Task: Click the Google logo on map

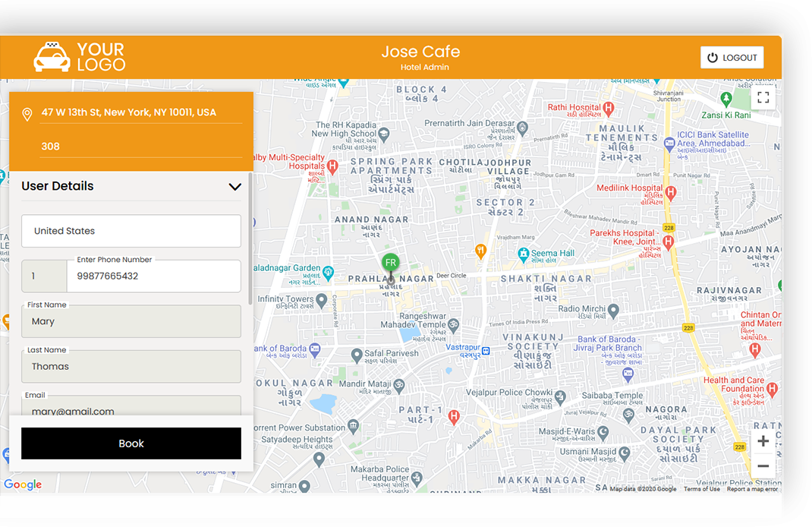Action: 23,484
